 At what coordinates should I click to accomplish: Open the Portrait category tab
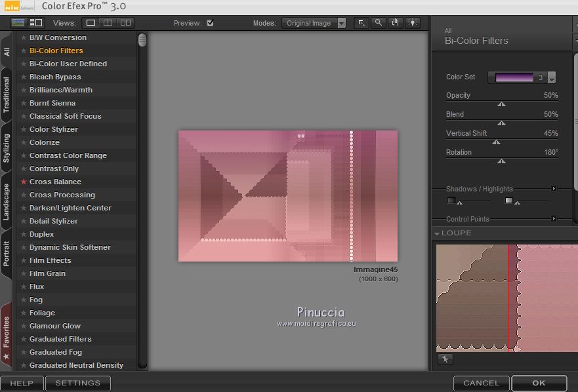[7, 254]
